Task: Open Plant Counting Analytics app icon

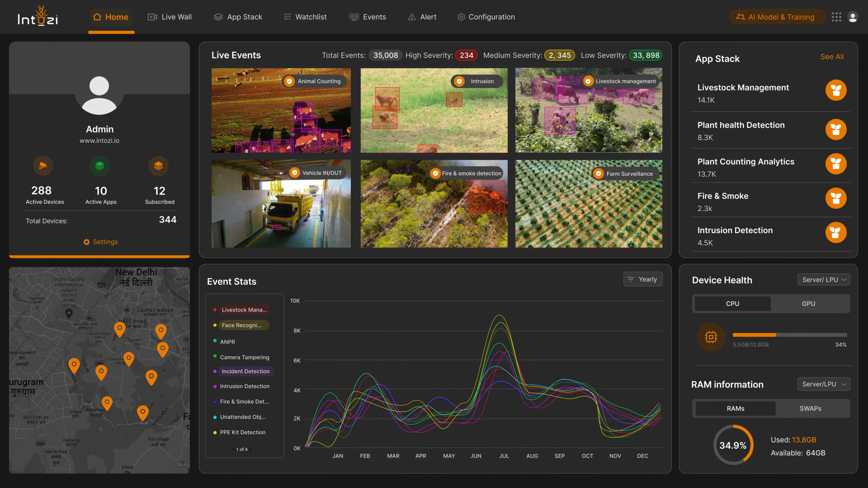Action: [x=836, y=164]
